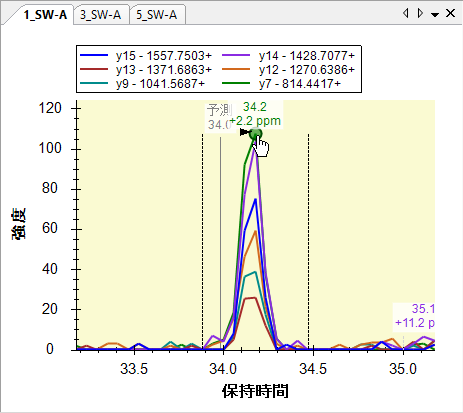The height and width of the screenshot is (413, 463).
Task: Click the 34.2 +2.2 ppm peak label
Action: [x=255, y=114]
